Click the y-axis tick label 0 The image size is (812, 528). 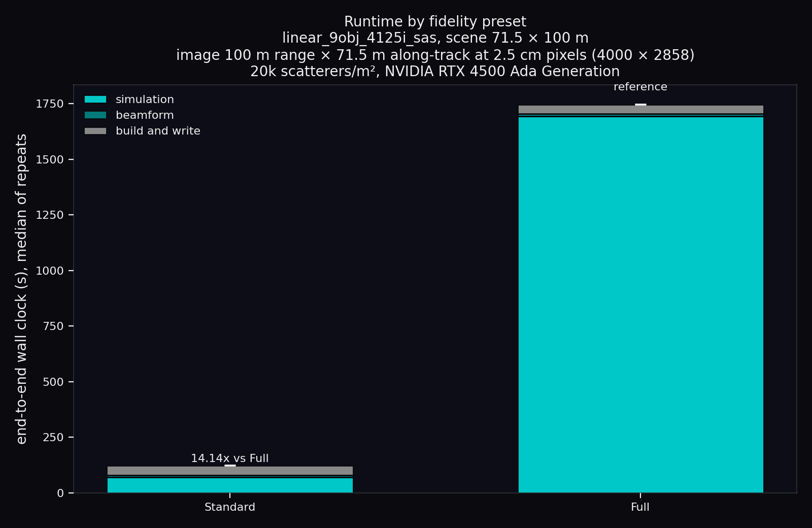tap(61, 493)
